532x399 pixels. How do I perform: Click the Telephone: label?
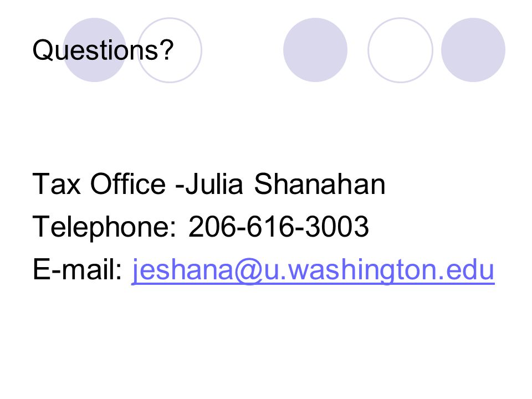pos(105,227)
